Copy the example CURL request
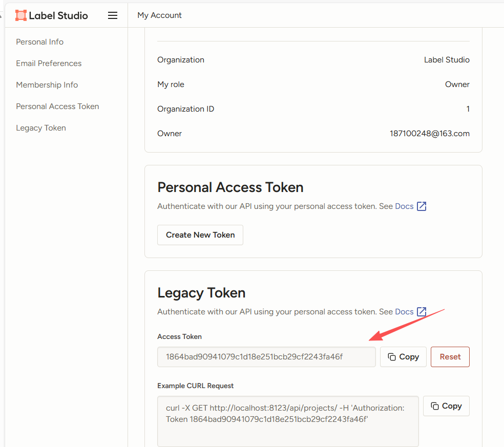 tap(446, 406)
